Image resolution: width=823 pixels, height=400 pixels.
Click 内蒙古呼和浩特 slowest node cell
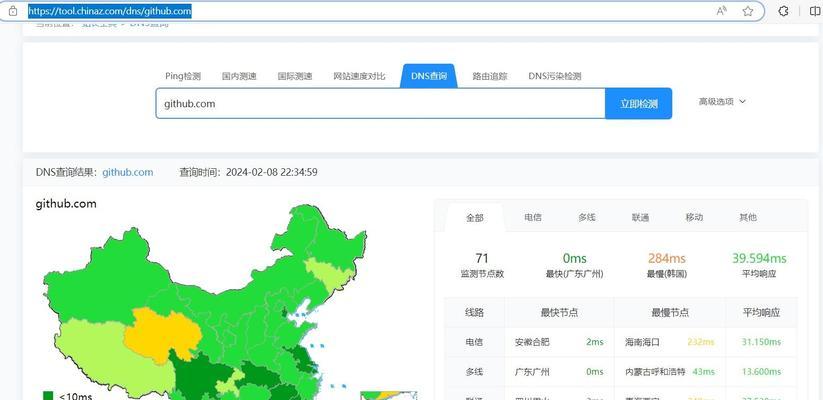point(655,372)
